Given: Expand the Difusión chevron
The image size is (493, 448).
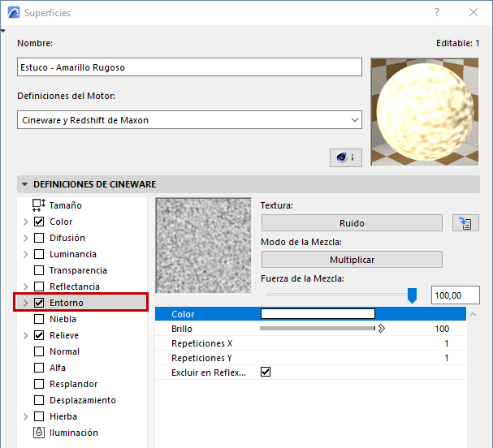Looking at the screenshot, I should point(26,238).
